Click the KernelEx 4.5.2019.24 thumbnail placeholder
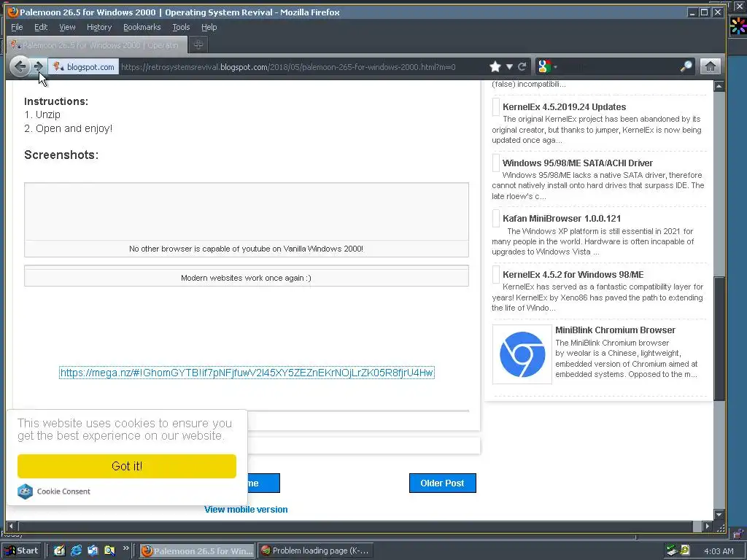 pyautogui.click(x=496, y=106)
